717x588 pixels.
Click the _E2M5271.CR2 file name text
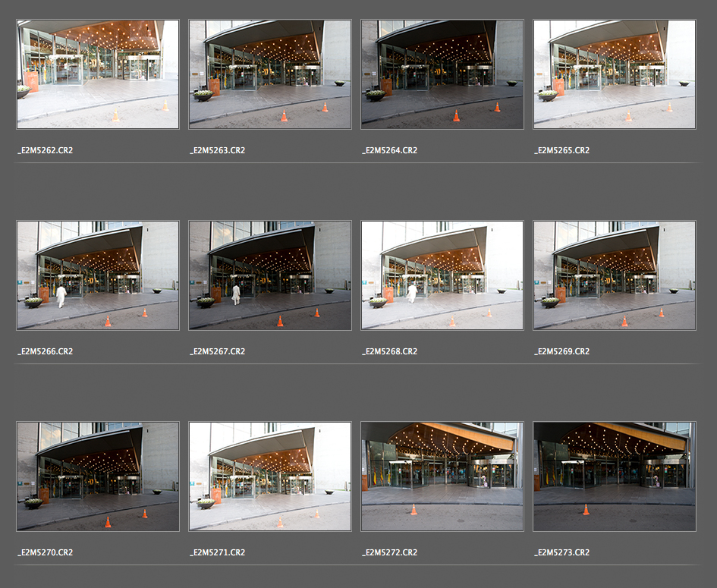(217, 552)
